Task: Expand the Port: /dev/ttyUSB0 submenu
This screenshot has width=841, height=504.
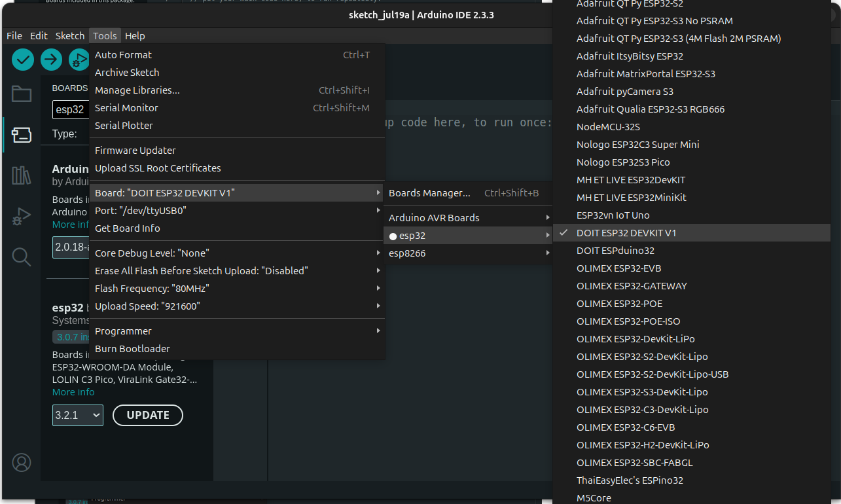Action: tap(237, 211)
